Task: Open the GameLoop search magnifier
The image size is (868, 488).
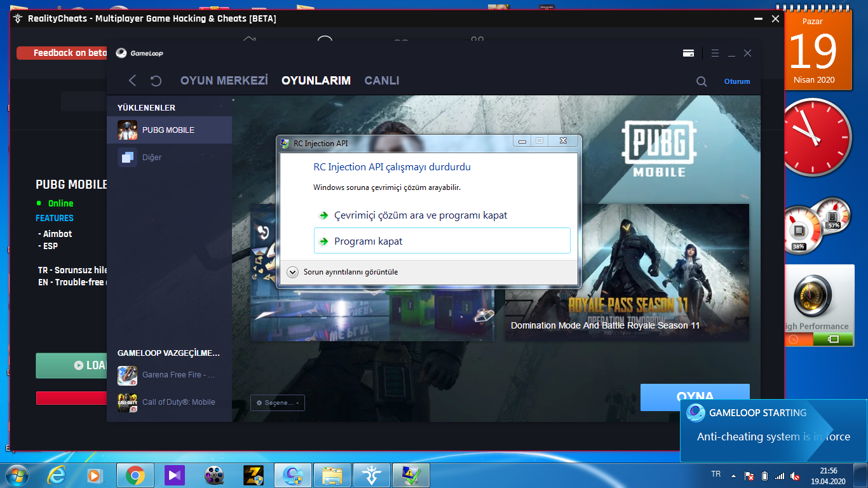Action: [x=702, y=81]
